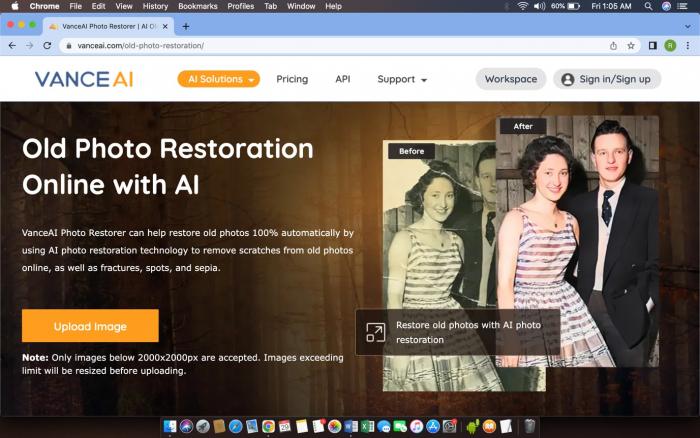This screenshot has width=700, height=438.
Task: Open the Tab menu
Action: click(x=271, y=6)
